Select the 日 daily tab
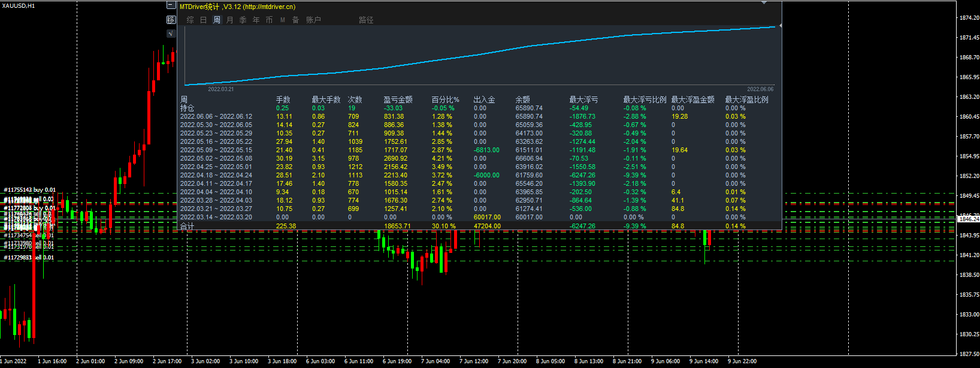This screenshot has height=368, width=980. click(x=204, y=20)
